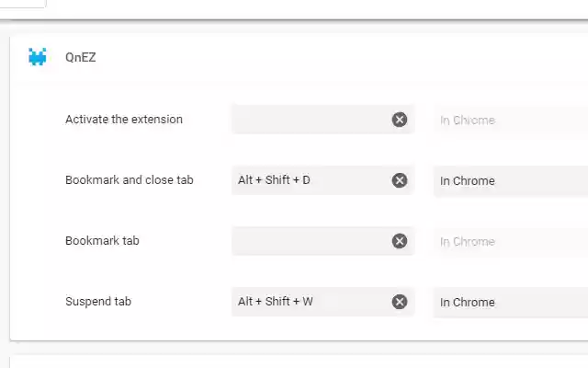
Task: Open the Bookmark tab scope dropdown
Action: coord(510,241)
